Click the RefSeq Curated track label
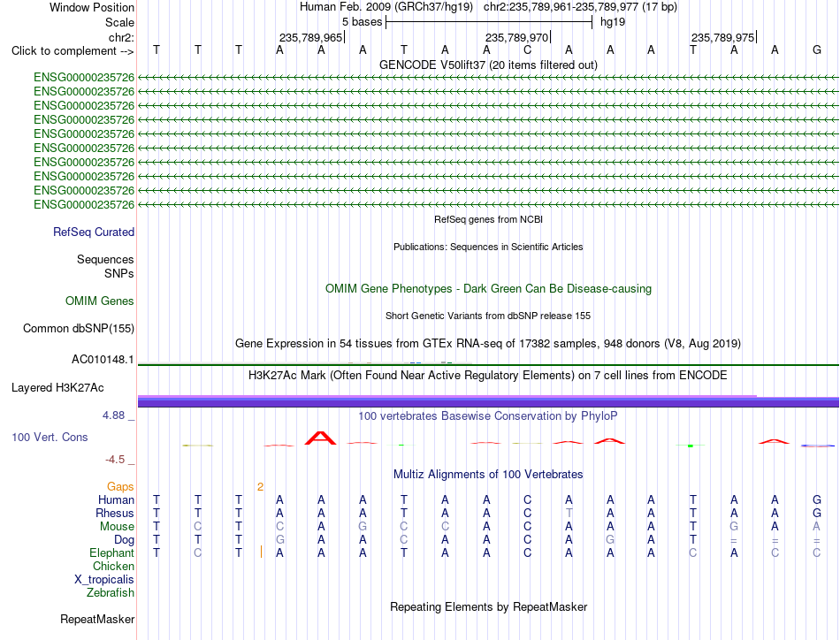Screen dimensions: 840x640 click(93, 232)
